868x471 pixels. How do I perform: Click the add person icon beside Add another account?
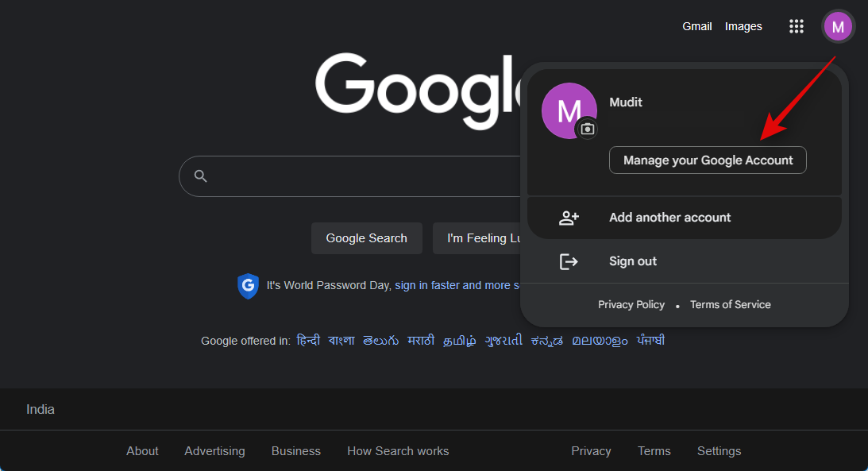(x=569, y=218)
